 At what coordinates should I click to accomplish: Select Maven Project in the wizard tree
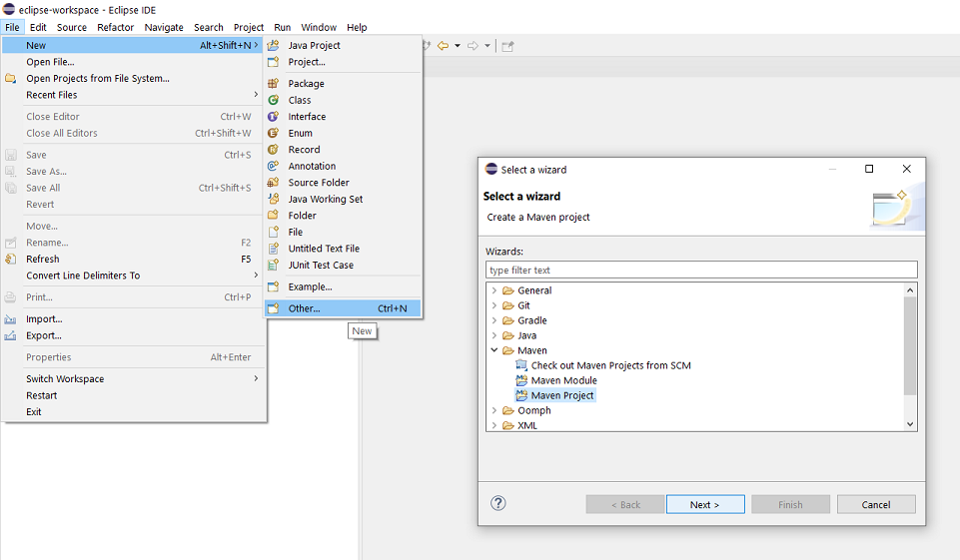click(x=561, y=395)
